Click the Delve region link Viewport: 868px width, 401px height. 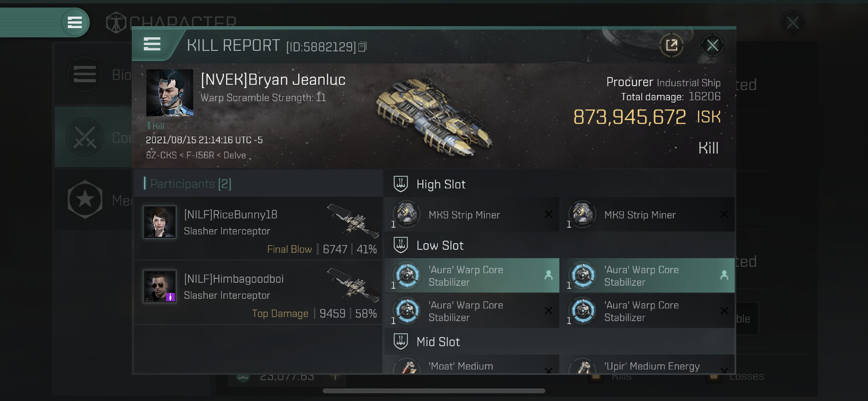point(234,155)
